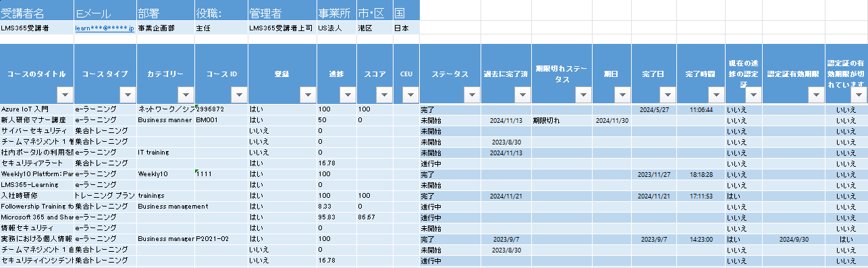This screenshot has width=868, height=268.
Task: Select the Microsoft 365 and Share course cell
Action: click(x=36, y=217)
